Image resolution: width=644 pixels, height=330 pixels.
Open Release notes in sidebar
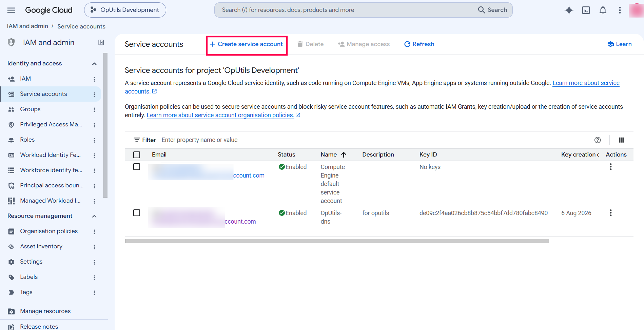(x=39, y=327)
